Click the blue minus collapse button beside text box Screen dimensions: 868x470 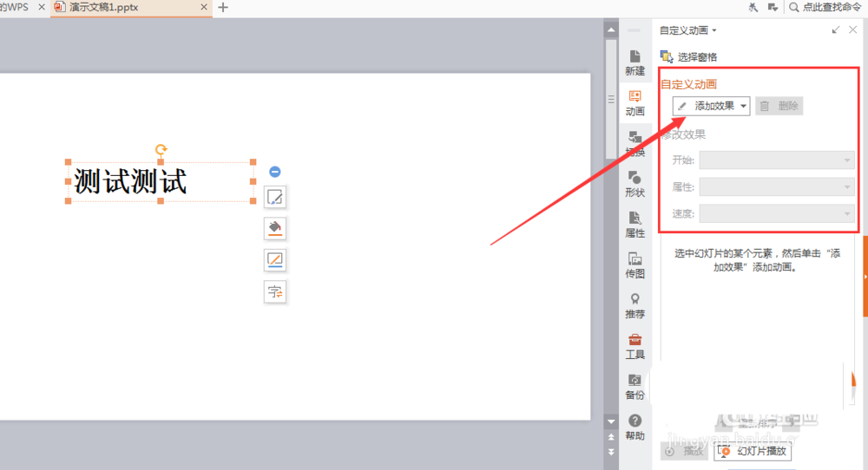tap(274, 172)
